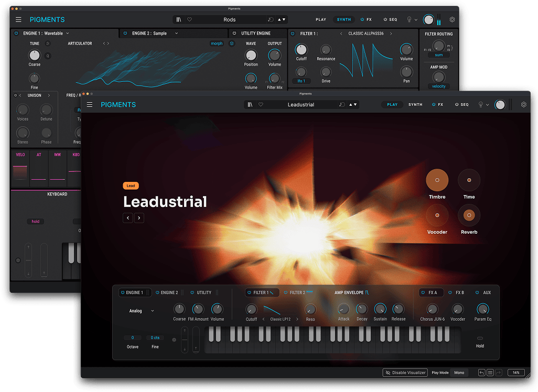
Task: Toggle the Engine 2 power button in the Play panel
Action: point(156,293)
